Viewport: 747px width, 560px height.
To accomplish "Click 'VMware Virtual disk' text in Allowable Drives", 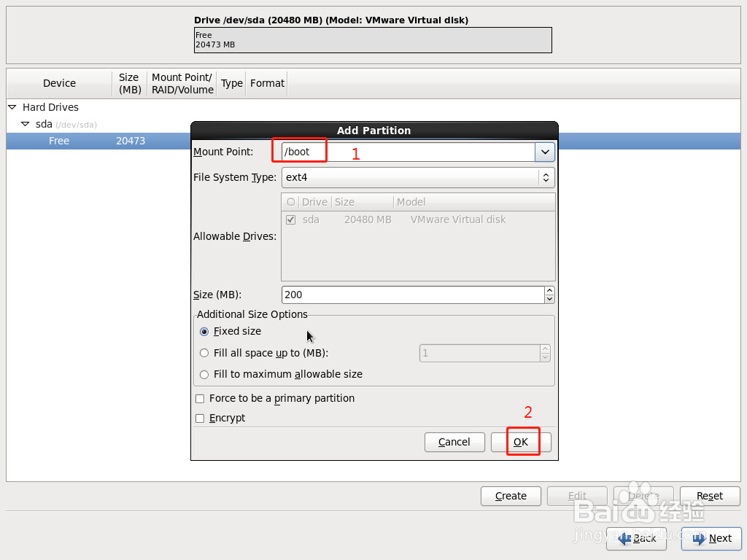I will coord(458,219).
